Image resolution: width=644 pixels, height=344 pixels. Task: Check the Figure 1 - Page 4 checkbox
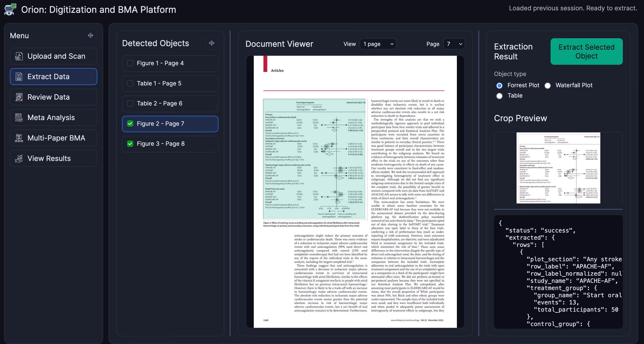click(x=130, y=63)
